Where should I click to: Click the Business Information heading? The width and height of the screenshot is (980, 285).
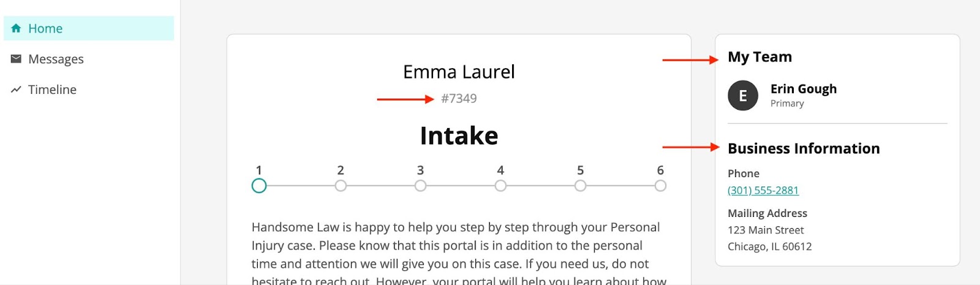coord(804,148)
